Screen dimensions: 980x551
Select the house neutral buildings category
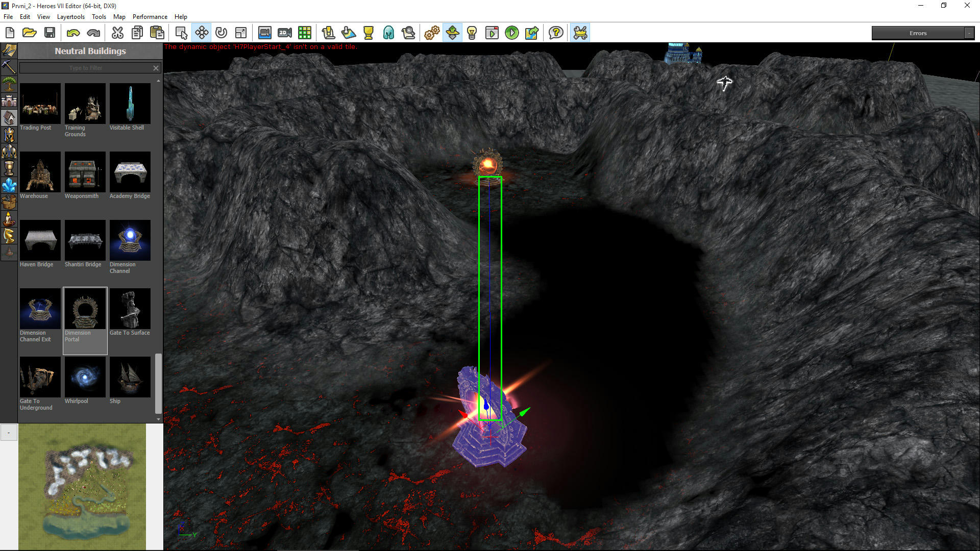click(9, 118)
